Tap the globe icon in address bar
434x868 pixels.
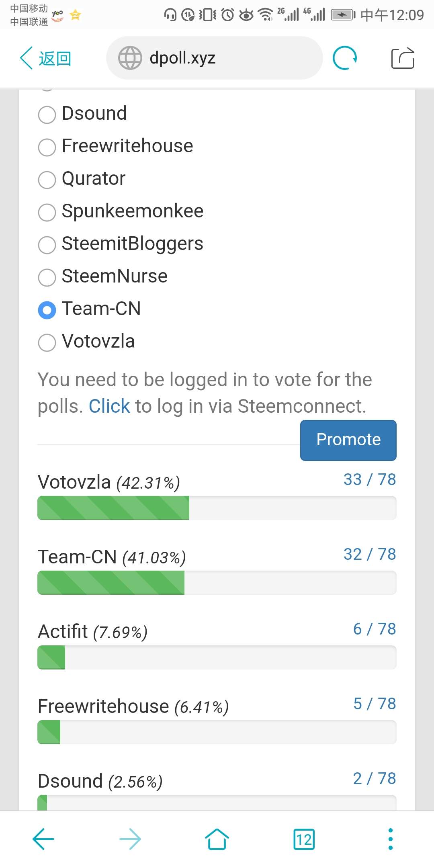(x=130, y=58)
